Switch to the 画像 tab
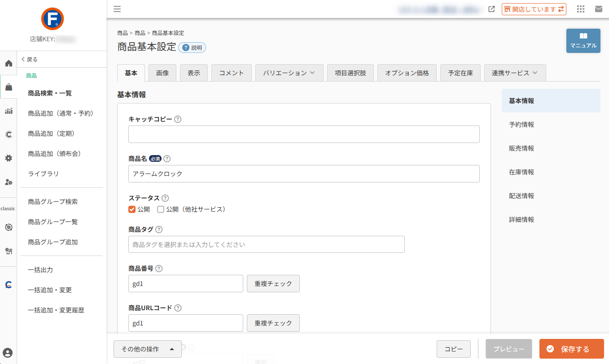609x364 pixels. coord(162,73)
